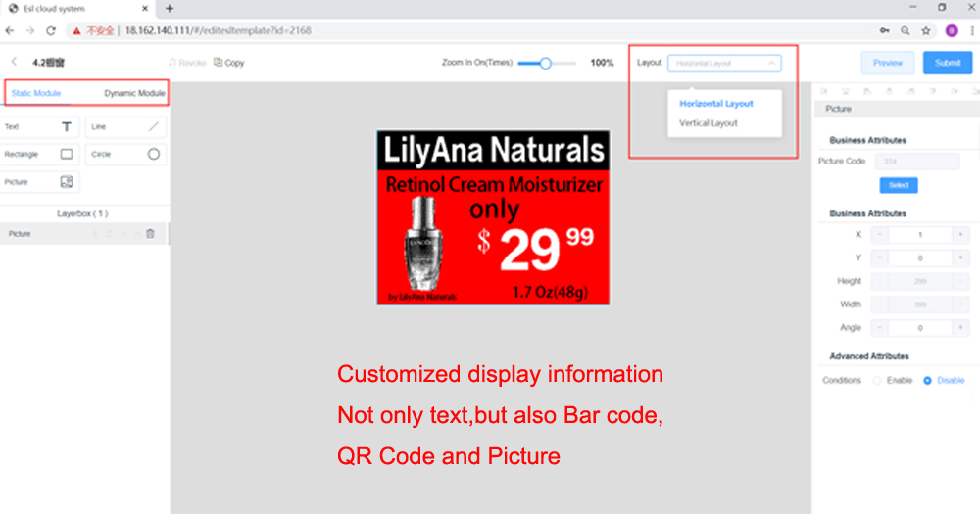Select the Disable conditions radio button
980x514 pixels.
[927, 380]
